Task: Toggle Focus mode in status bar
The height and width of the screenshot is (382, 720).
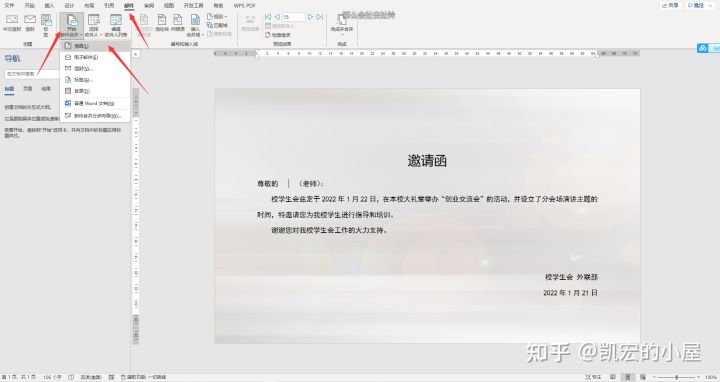Action: click(x=593, y=377)
